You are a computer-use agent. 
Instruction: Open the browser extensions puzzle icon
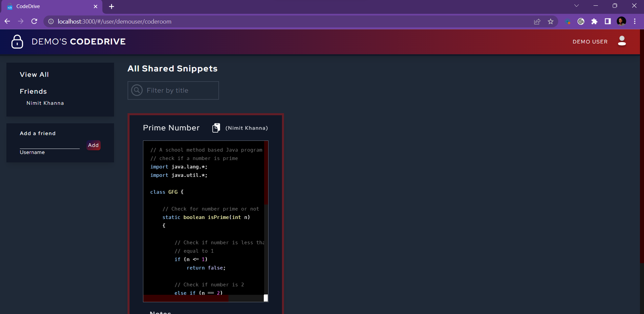pos(594,21)
